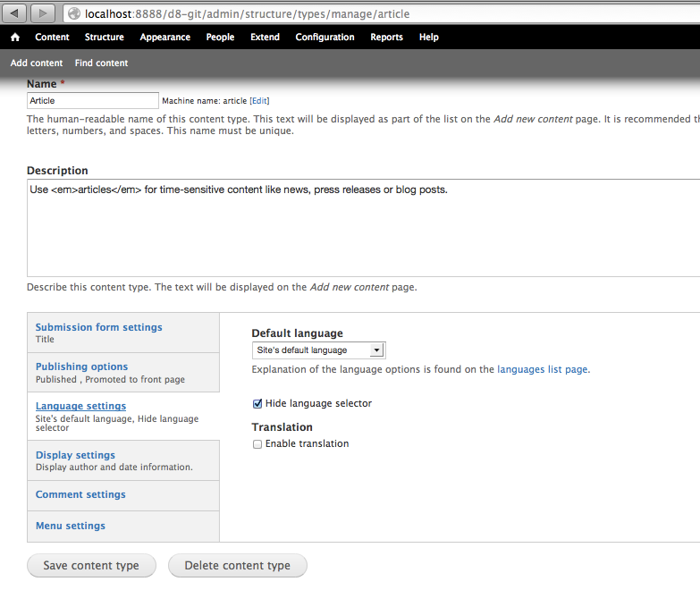This screenshot has height=590, width=700.
Task: Switch to Display settings tab
Action: [x=75, y=455]
